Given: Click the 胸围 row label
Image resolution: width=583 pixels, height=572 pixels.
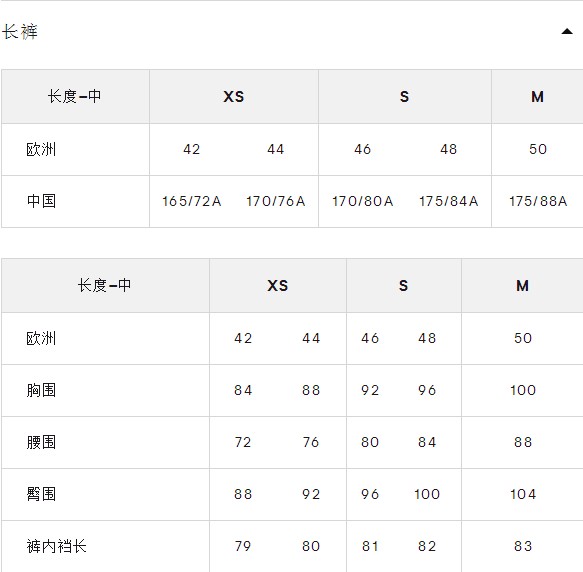Looking at the screenshot, I should 41,390.
